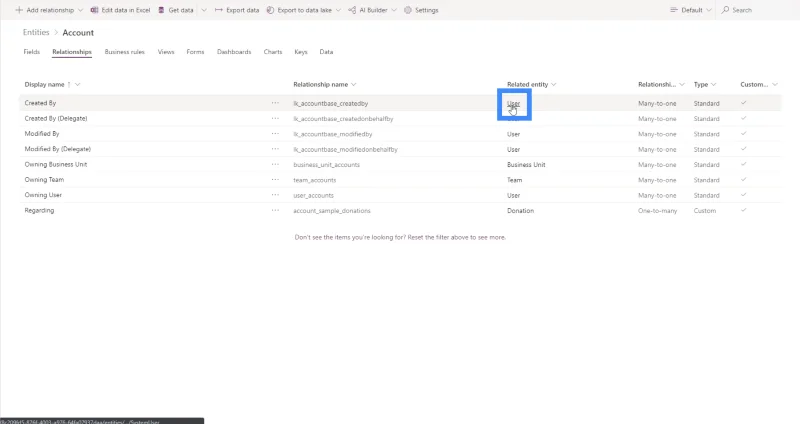Screen dimensions: 800x424
Task: Switch to the Data tab
Action: 327,52
